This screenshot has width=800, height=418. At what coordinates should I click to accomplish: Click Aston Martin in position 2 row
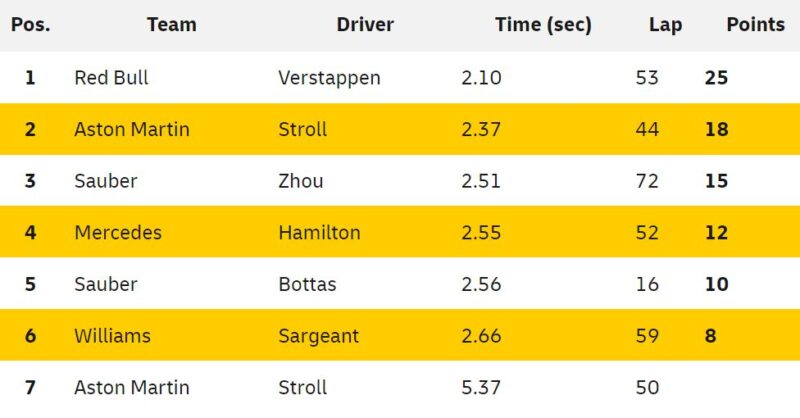point(132,129)
